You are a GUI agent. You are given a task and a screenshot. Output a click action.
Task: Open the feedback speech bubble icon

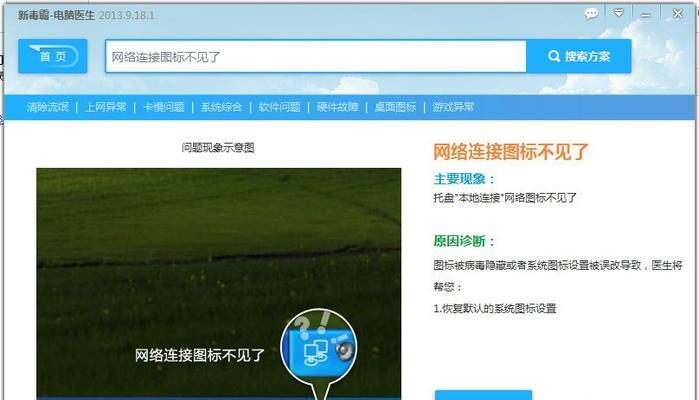[591, 14]
